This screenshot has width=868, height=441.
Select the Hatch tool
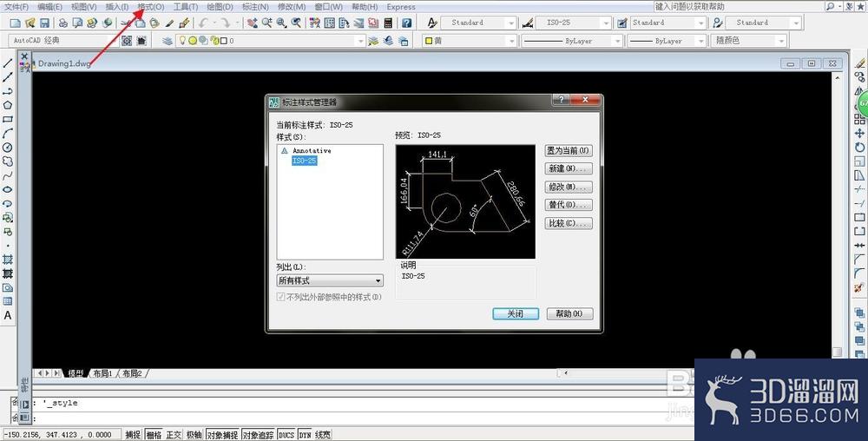8,260
